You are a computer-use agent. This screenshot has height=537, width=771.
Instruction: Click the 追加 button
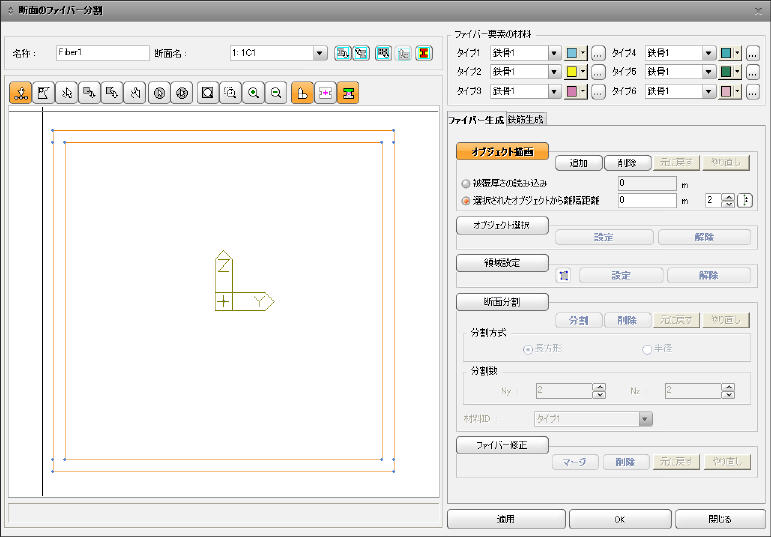pyautogui.click(x=579, y=163)
